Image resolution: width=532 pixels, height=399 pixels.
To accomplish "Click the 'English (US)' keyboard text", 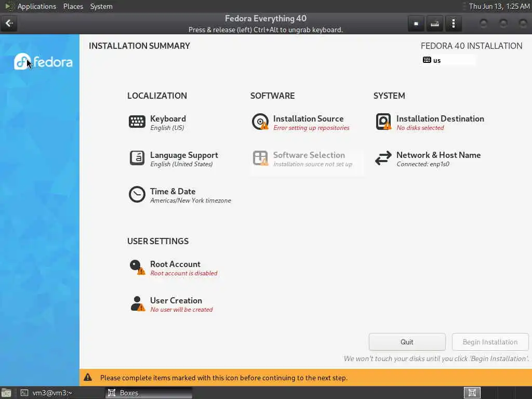I will 167,128.
